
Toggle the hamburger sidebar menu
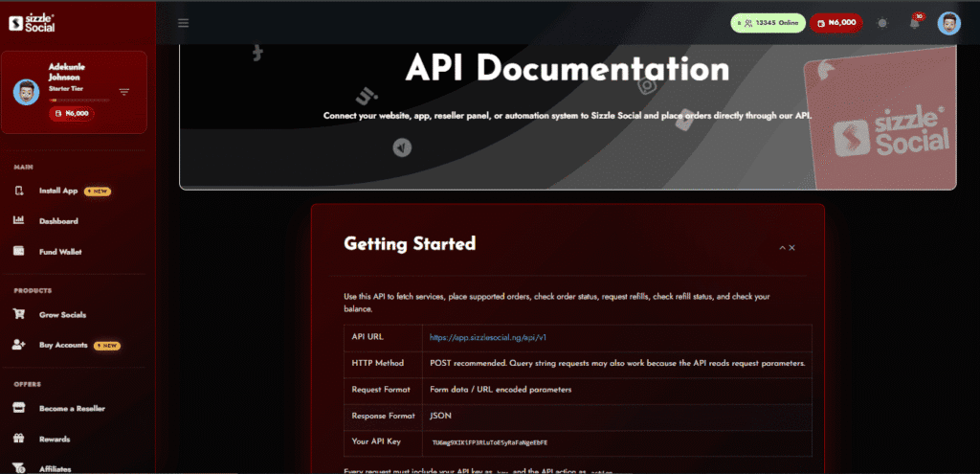click(183, 23)
